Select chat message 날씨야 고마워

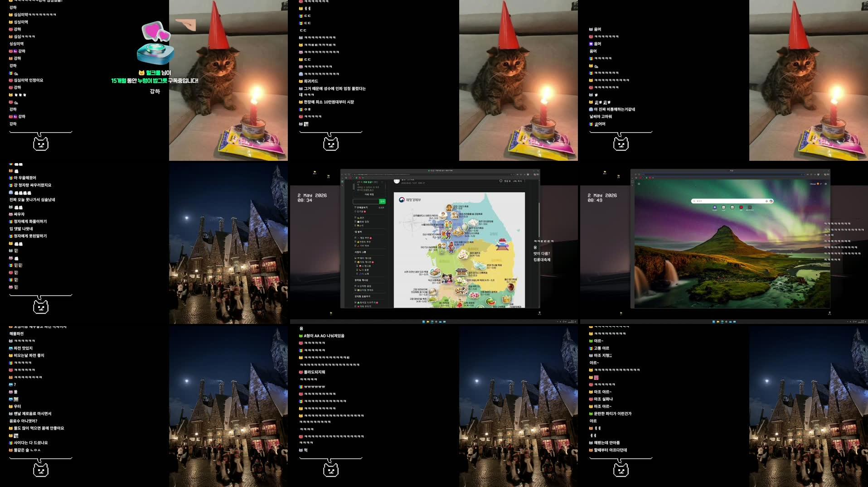(x=601, y=116)
